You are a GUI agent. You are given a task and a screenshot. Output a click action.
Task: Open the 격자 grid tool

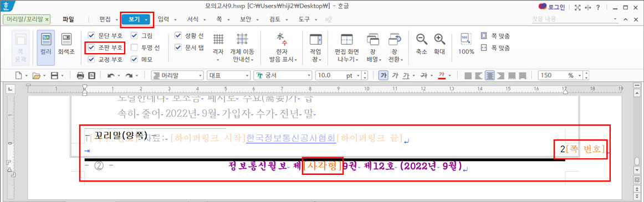pyautogui.click(x=218, y=48)
